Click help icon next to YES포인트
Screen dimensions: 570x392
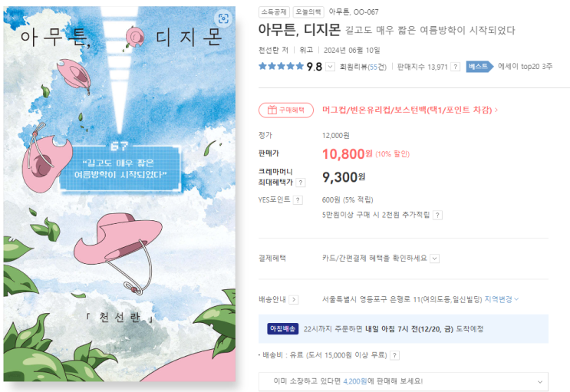coord(298,200)
